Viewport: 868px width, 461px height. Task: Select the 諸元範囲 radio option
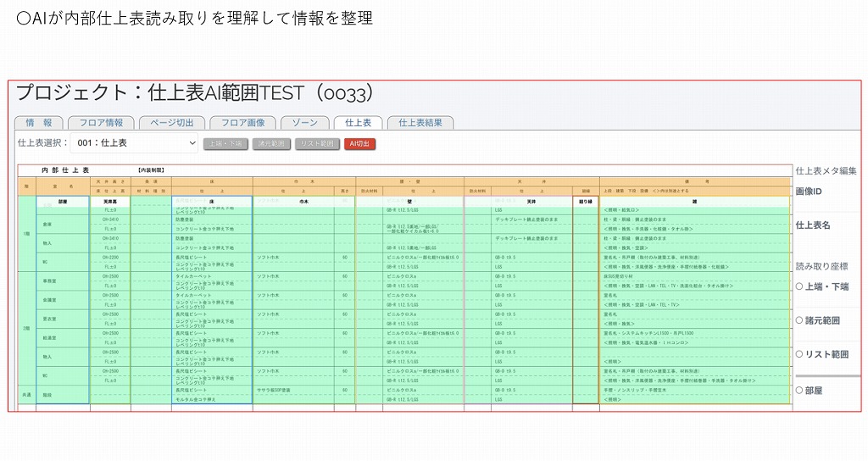[x=799, y=320]
